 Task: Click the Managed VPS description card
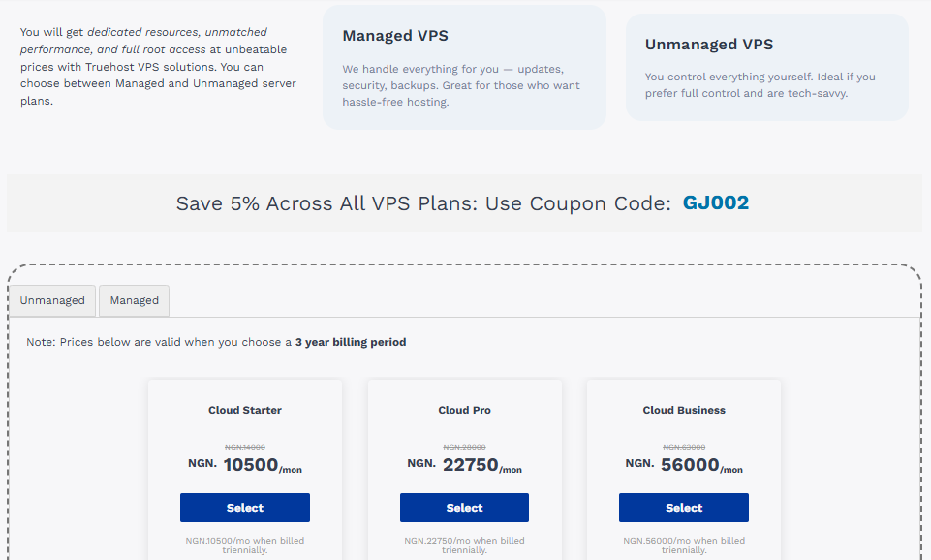(463, 66)
